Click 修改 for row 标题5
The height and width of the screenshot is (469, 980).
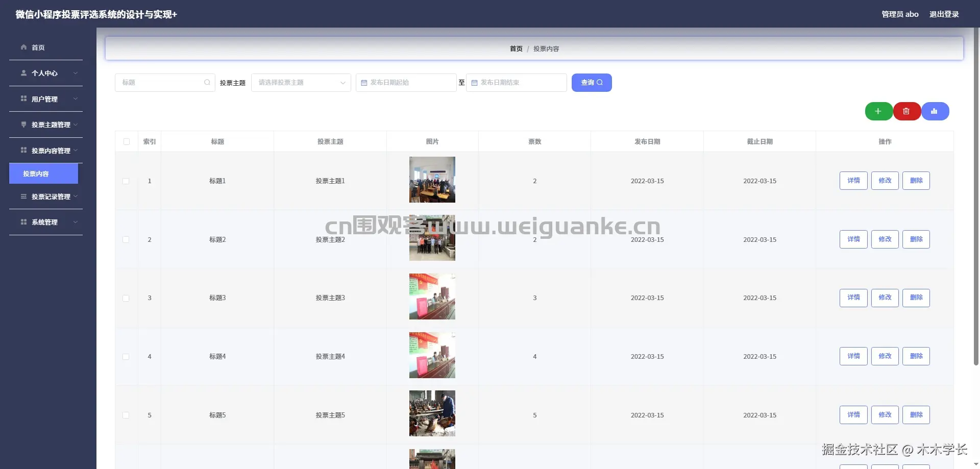pyautogui.click(x=885, y=415)
